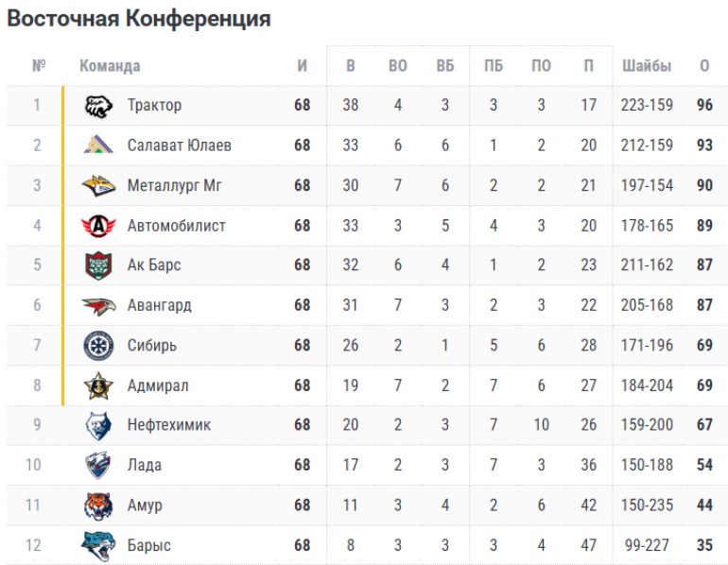The height and width of the screenshot is (565, 728).
Task: Click the Ак Барс shield logo
Action: pos(98,265)
